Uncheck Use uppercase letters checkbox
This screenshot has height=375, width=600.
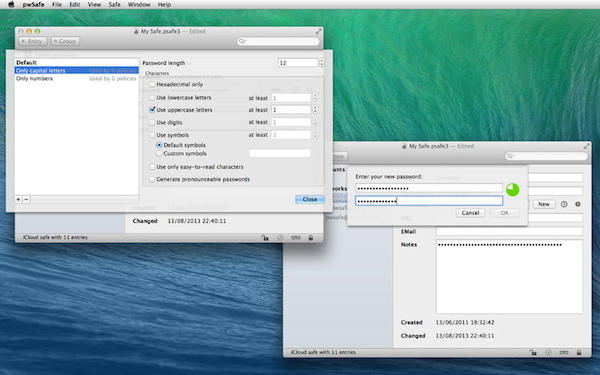tap(152, 110)
